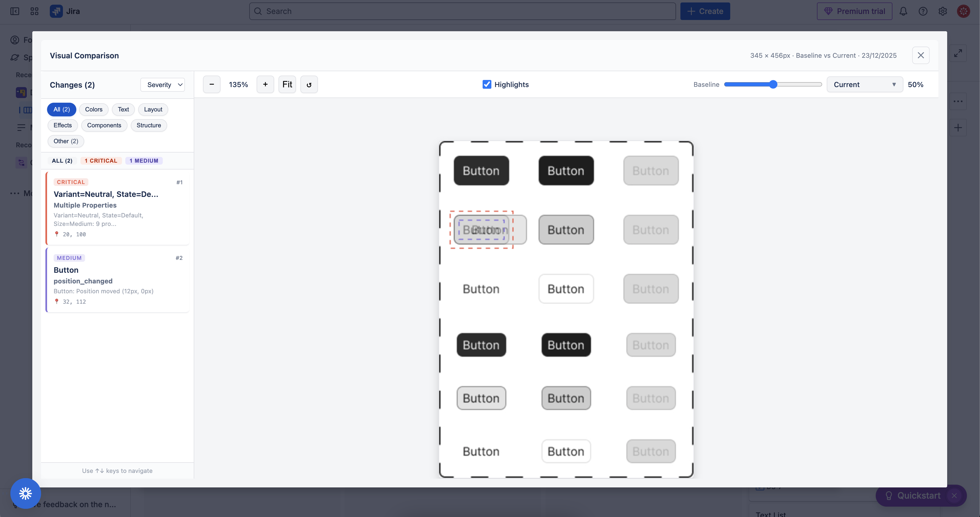Open the help question mark icon
980x517 pixels.
click(923, 12)
